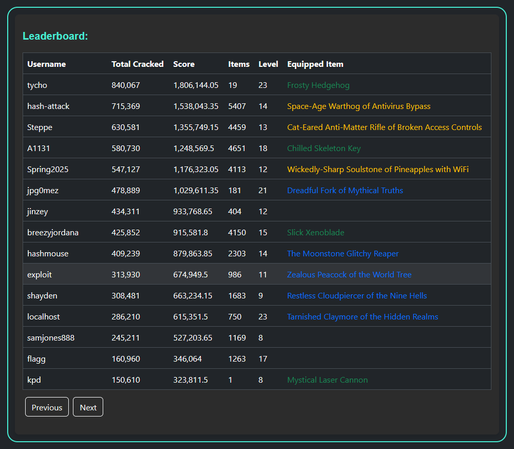The width and height of the screenshot is (514, 449).
Task: Click A1131's items count 4651
Action: tap(237, 148)
